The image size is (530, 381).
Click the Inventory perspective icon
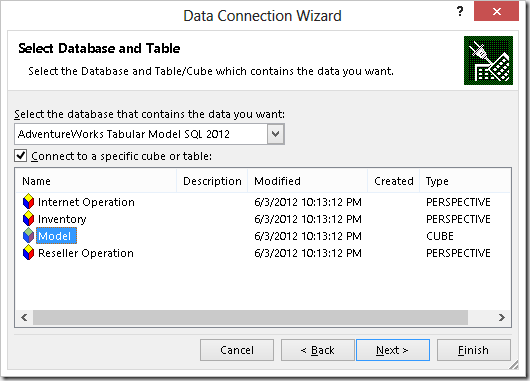(28, 219)
